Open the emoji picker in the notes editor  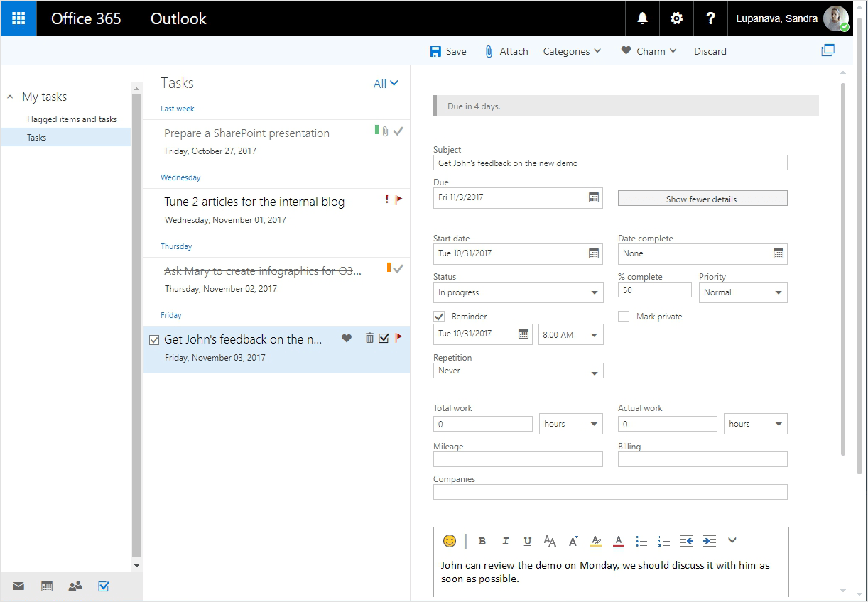pos(449,541)
